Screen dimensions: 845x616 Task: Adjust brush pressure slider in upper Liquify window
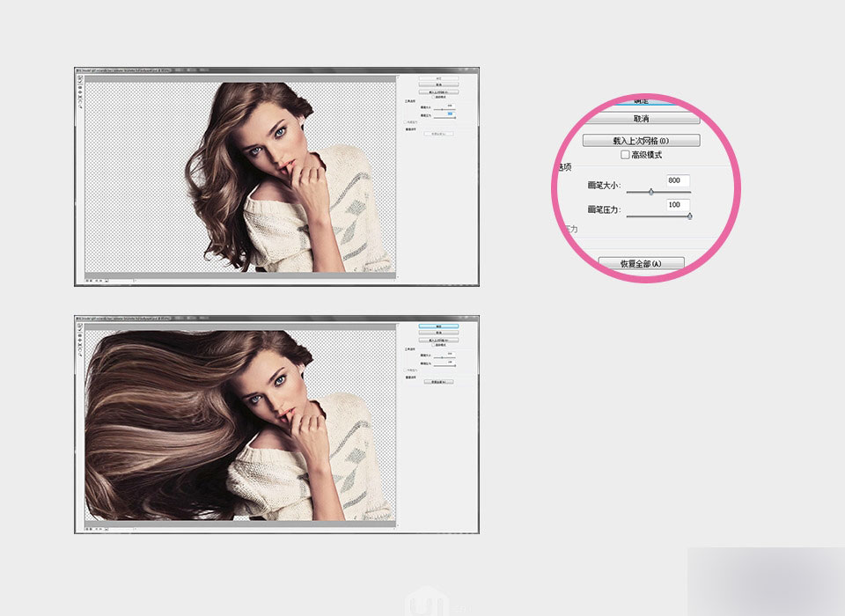(455, 118)
